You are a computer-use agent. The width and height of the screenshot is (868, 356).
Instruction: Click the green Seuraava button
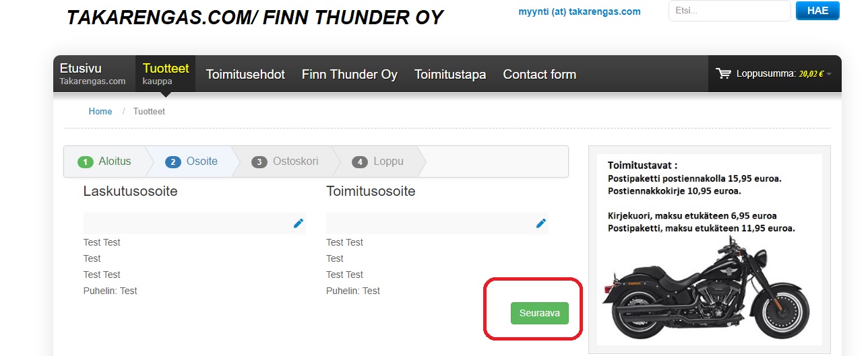540,313
